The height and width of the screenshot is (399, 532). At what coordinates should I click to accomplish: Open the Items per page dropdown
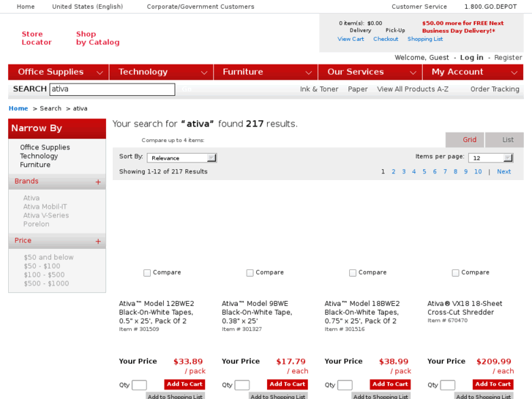coord(490,158)
